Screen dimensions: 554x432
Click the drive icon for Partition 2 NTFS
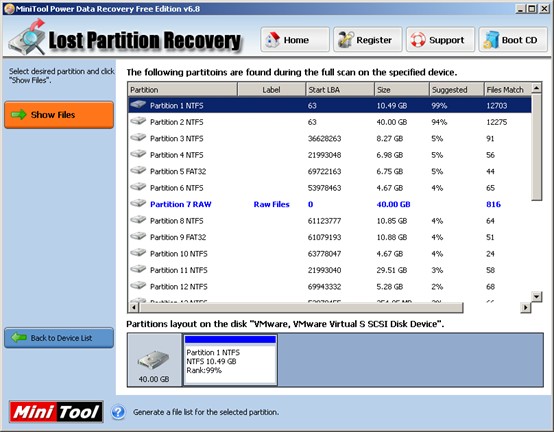click(138, 121)
